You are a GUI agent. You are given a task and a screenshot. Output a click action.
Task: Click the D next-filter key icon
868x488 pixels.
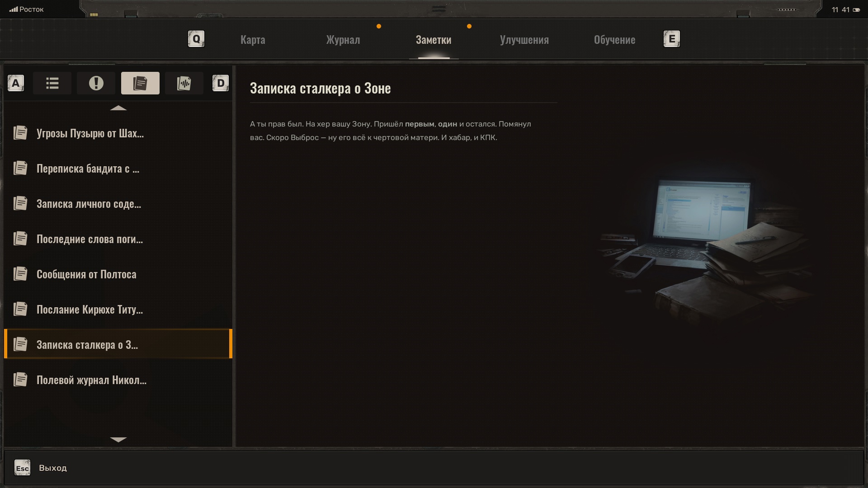pos(221,83)
